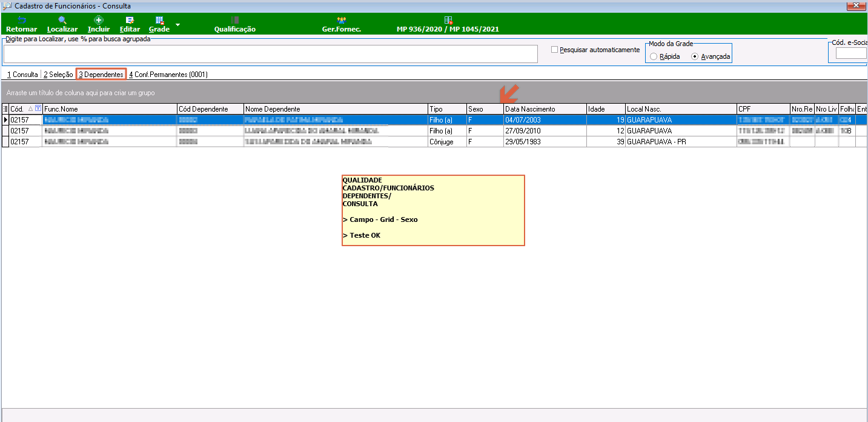Viewport: 868px width, 422px height.
Task: Open Qualificação from the toolbar
Action: [235, 24]
